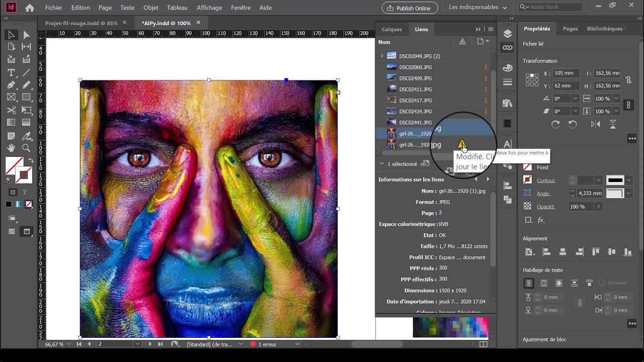
Task: Click the Contour stroke color swatch
Action: tap(527, 180)
